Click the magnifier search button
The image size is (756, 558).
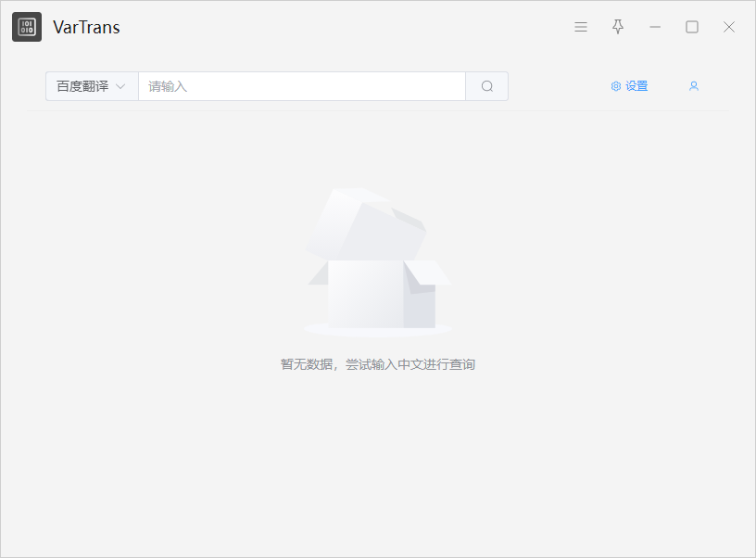(x=487, y=86)
